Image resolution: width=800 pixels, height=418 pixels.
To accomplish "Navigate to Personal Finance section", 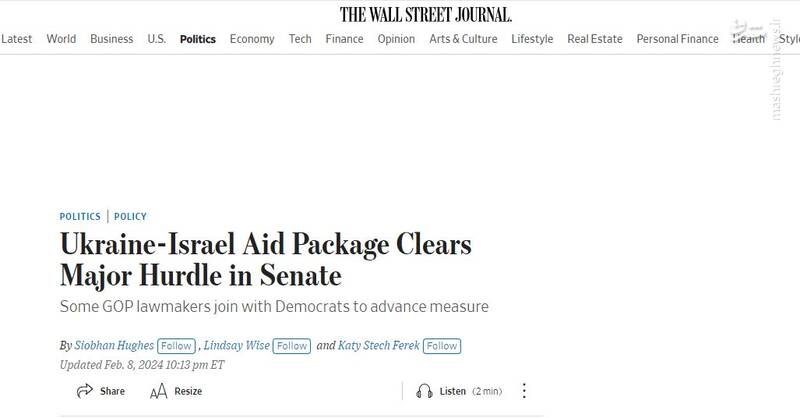I will (x=677, y=39).
